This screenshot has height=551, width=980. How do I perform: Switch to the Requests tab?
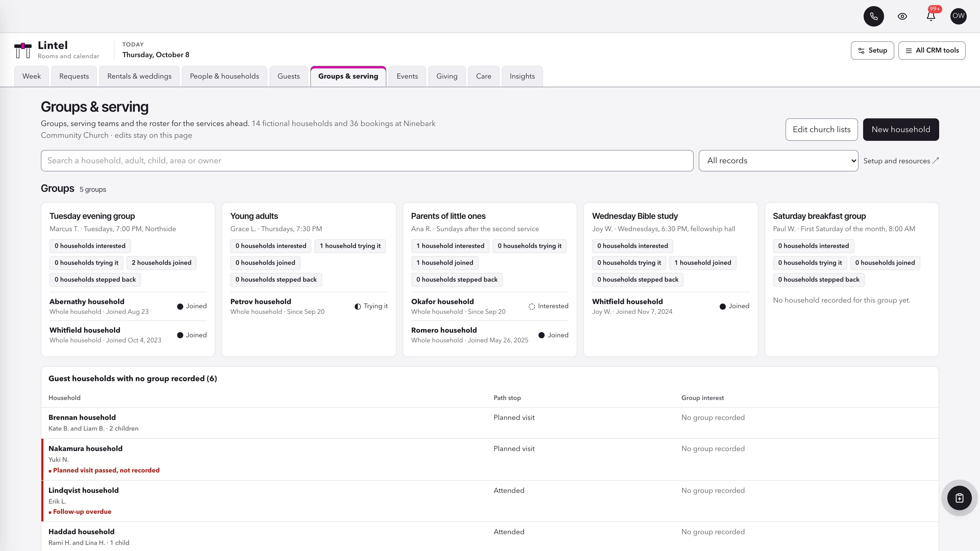(x=74, y=77)
